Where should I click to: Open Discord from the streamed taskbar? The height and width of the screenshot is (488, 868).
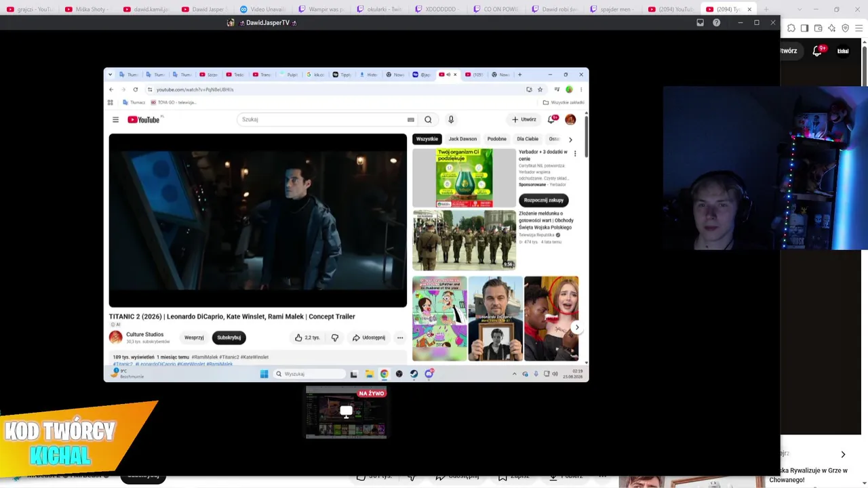[x=429, y=374]
